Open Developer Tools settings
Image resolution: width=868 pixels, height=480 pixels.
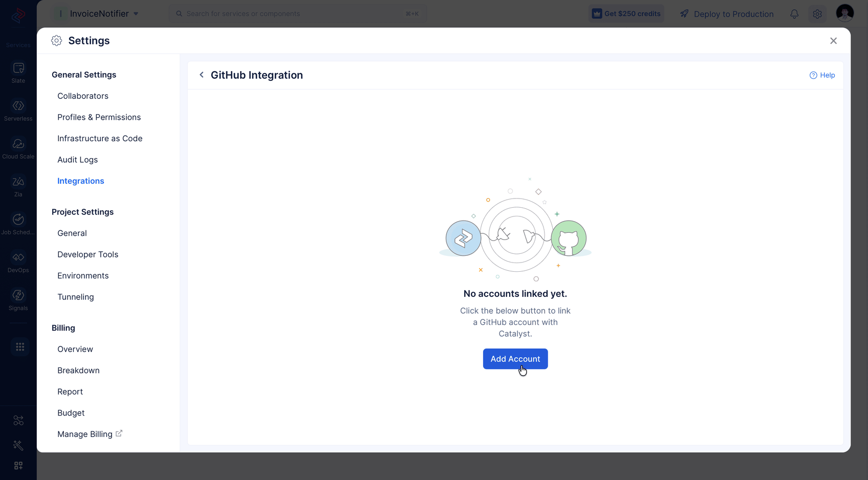click(88, 254)
